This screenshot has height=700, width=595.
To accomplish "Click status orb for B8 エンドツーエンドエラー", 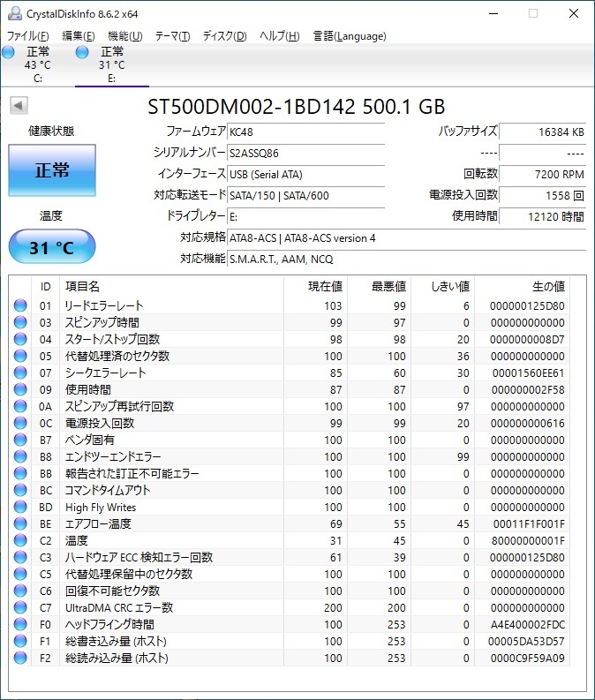I will coord(20,456).
